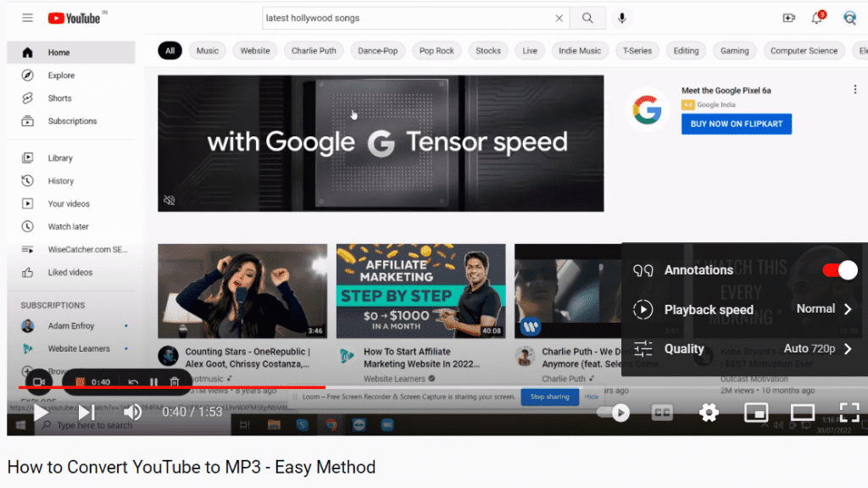Open Shorts in the sidebar
This screenshot has width=868, height=488.
(71, 98)
